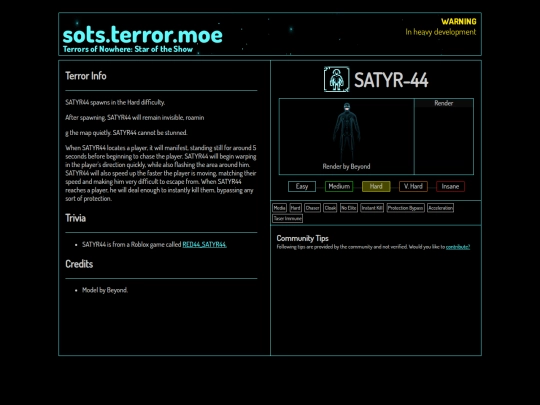Click the Media tag

click(279, 208)
